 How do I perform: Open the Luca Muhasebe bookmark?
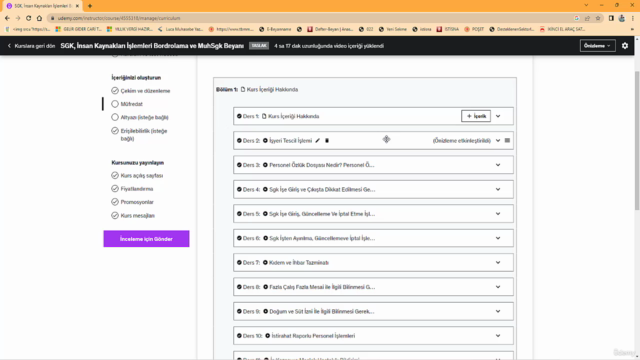[180, 29]
